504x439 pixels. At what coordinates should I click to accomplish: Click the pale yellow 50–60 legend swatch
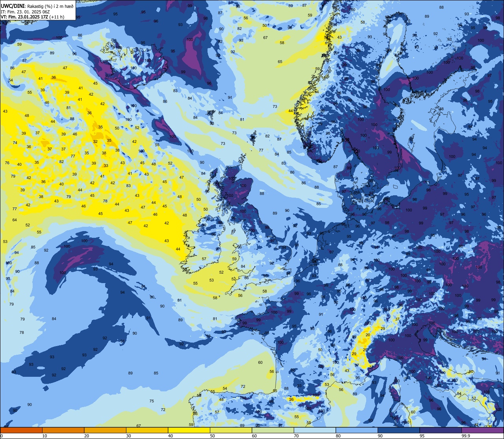click(231, 430)
